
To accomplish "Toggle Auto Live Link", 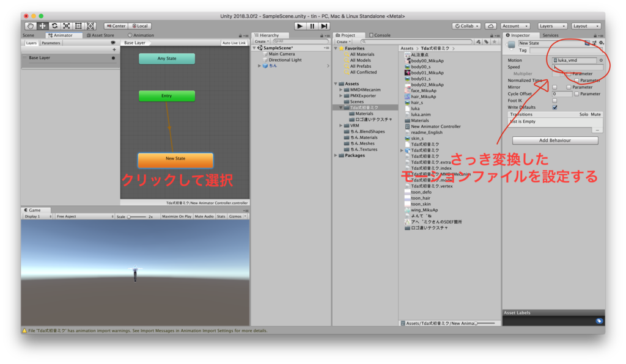I will (x=234, y=43).
